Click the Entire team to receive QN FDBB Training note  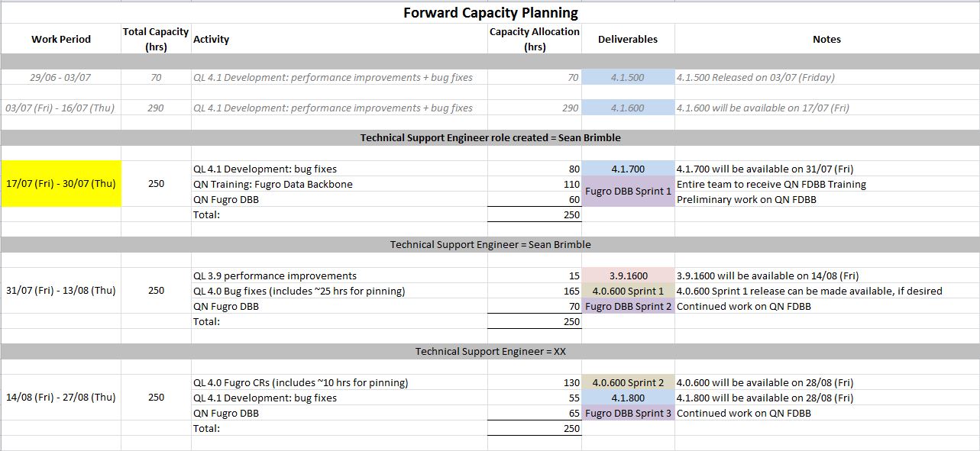click(x=771, y=184)
